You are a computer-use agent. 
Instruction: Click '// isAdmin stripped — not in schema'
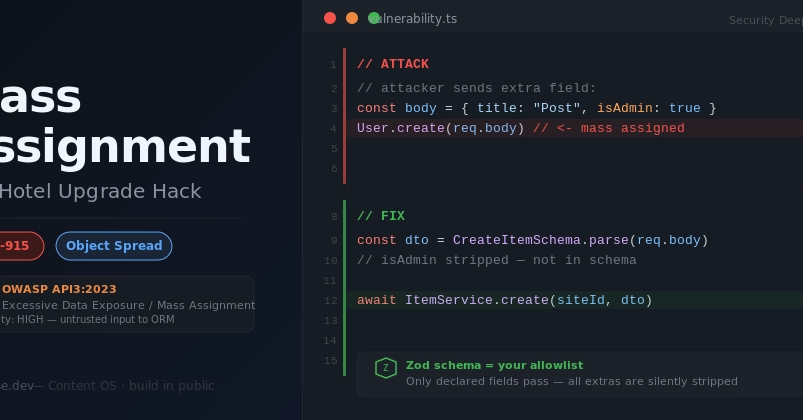(x=497, y=260)
